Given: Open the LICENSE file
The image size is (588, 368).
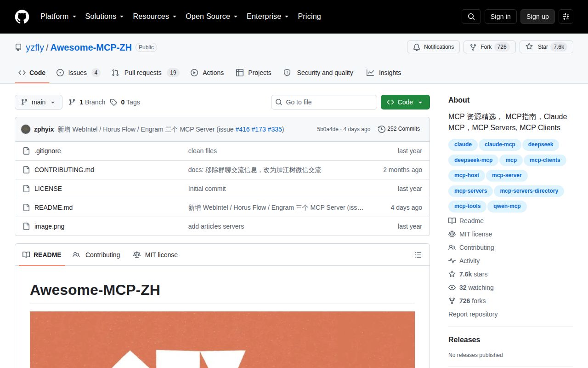Looking at the screenshot, I should coord(48,189).
